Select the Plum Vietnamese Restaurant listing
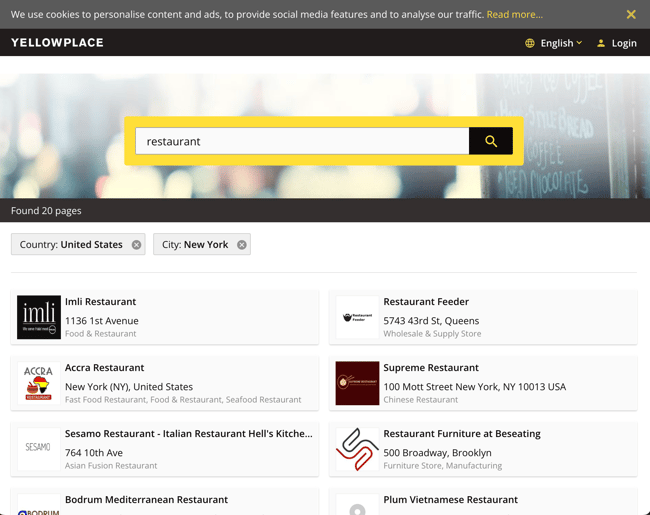 coord(450,500)
